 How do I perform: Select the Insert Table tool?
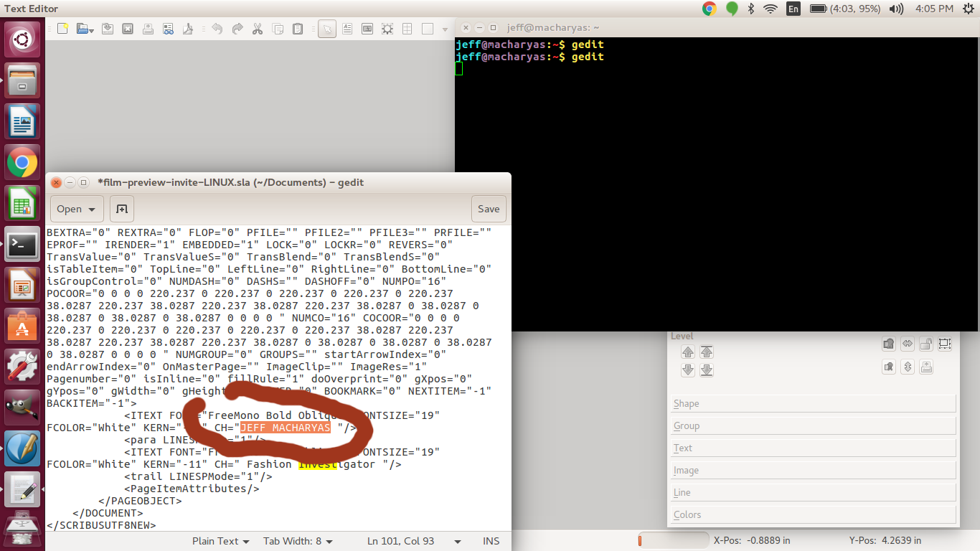pyautogui.click(x=407, y=29)
